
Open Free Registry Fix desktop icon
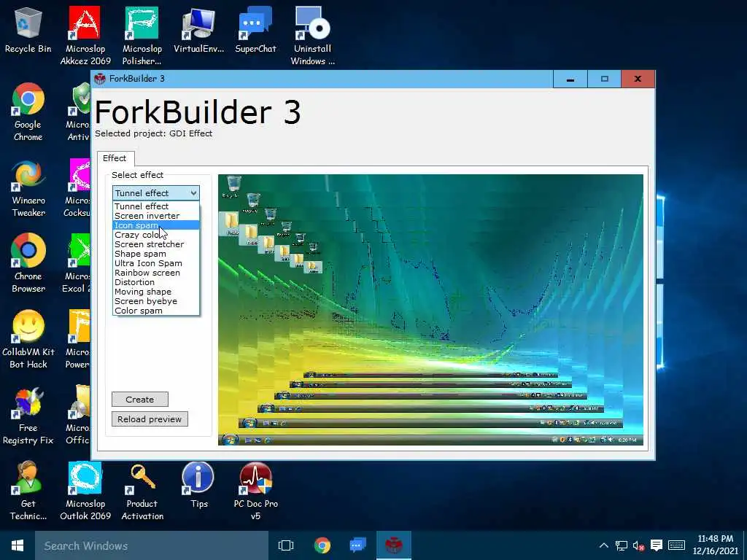tap(28, 415)
